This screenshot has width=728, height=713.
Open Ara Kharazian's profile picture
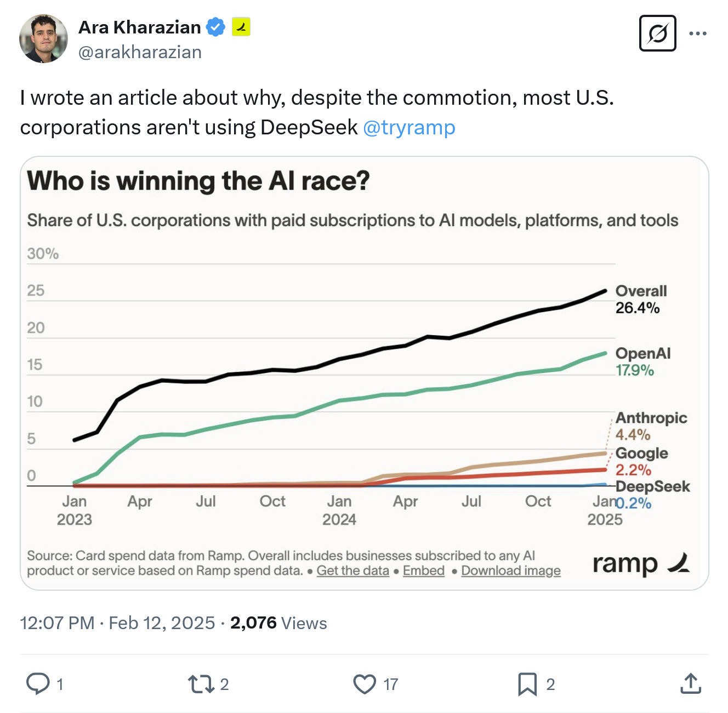43,39
